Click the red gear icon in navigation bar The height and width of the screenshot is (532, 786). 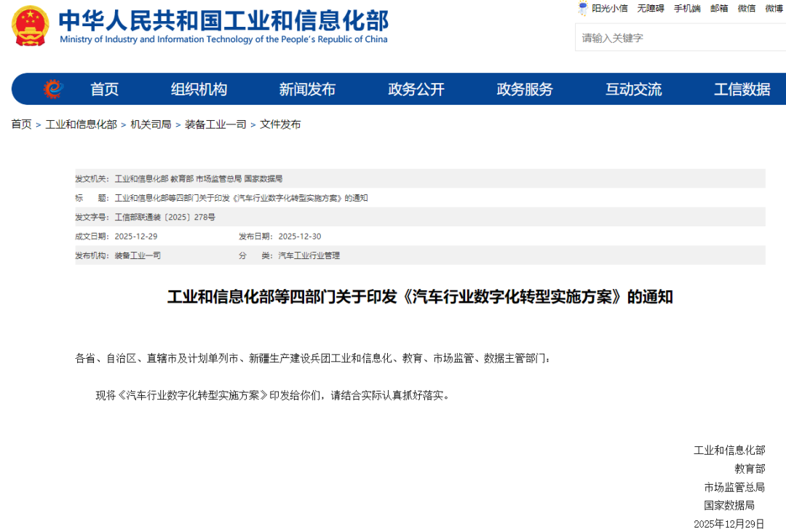pyautogui.click(x=53, y=89)
